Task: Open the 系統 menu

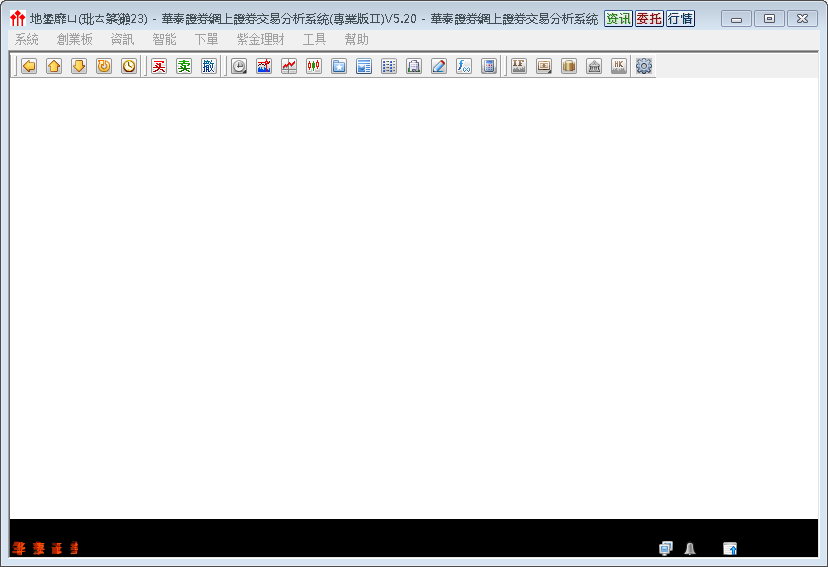Action: (27, 40)
